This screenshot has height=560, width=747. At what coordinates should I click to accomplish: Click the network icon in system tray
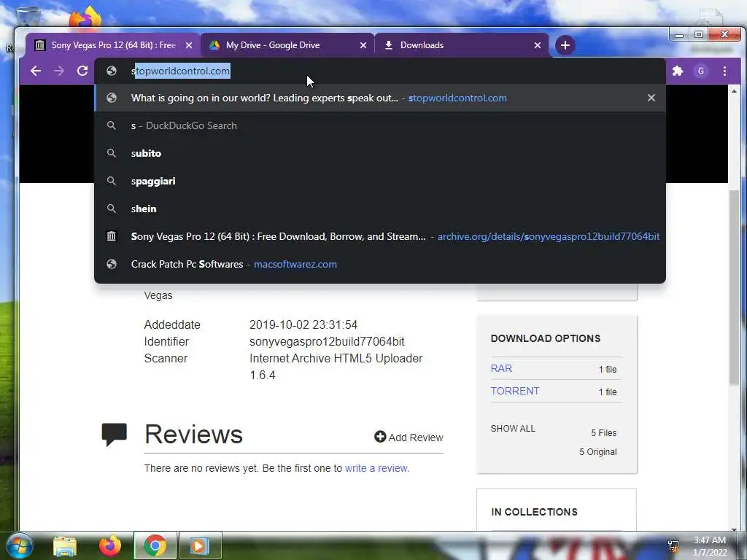coord(673,545)
